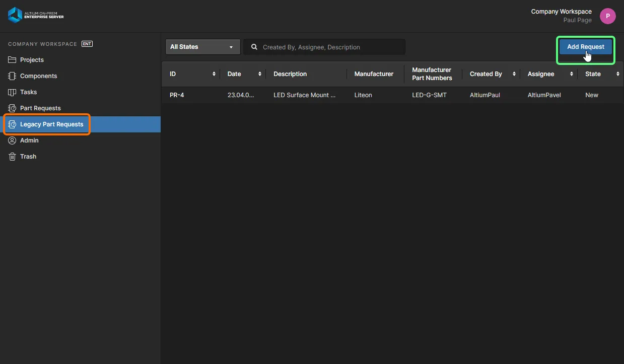Screen dimensions: 624x364
Task: Click the search magnifier icon
Action: pyautogui.click(x=254, y=47)
